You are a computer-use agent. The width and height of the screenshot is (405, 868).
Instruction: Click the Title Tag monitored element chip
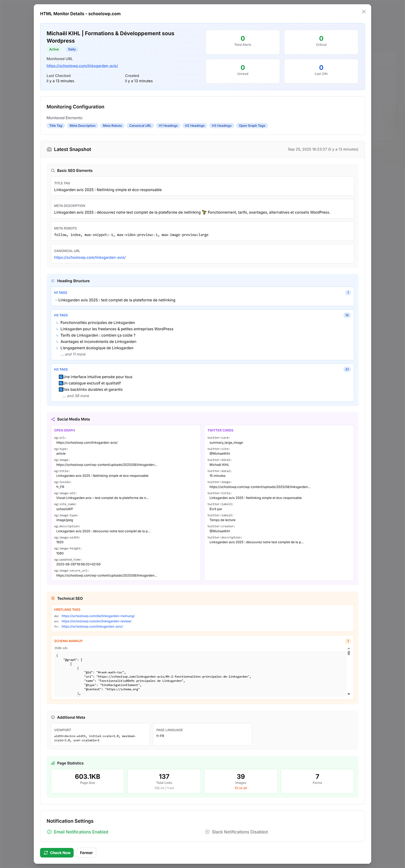pyautogui.click(x=56, y=126)
